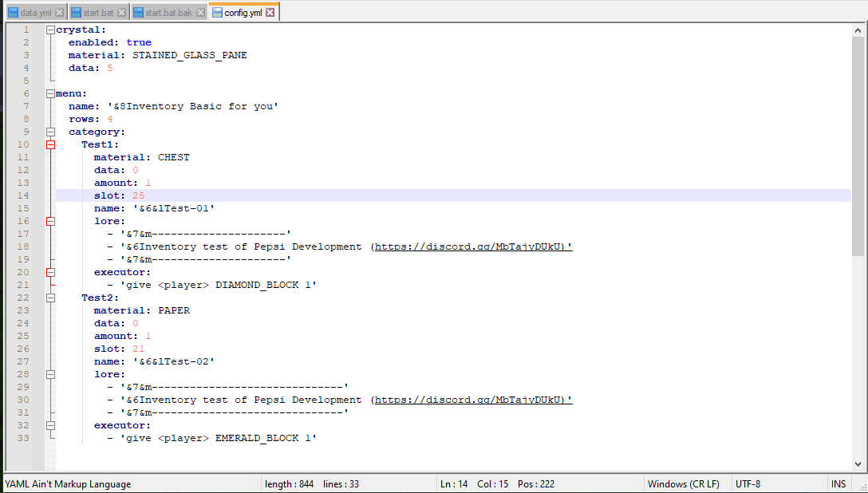868x493 pixels.
Task: Click line number 1 in the margin
Action: [26, 30]
